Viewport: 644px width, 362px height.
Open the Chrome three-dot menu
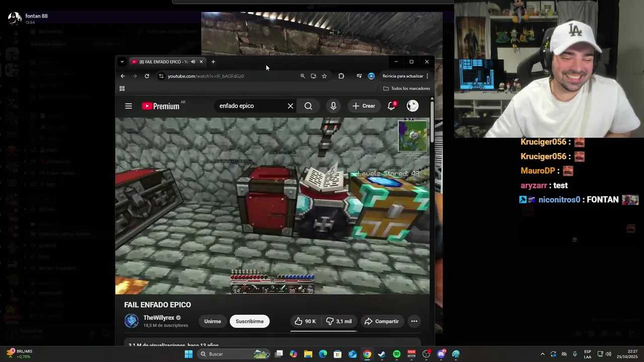(427, 76)
